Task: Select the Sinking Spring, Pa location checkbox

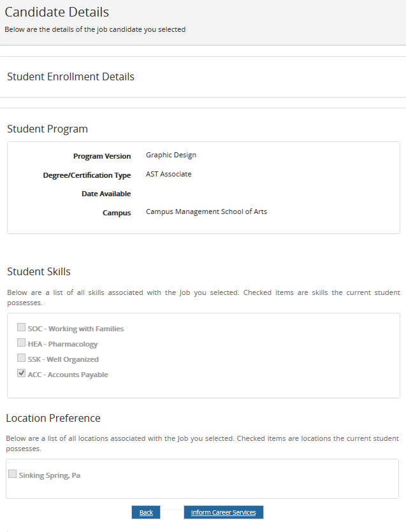Action: pyautogui.click(x=11, y=473)
